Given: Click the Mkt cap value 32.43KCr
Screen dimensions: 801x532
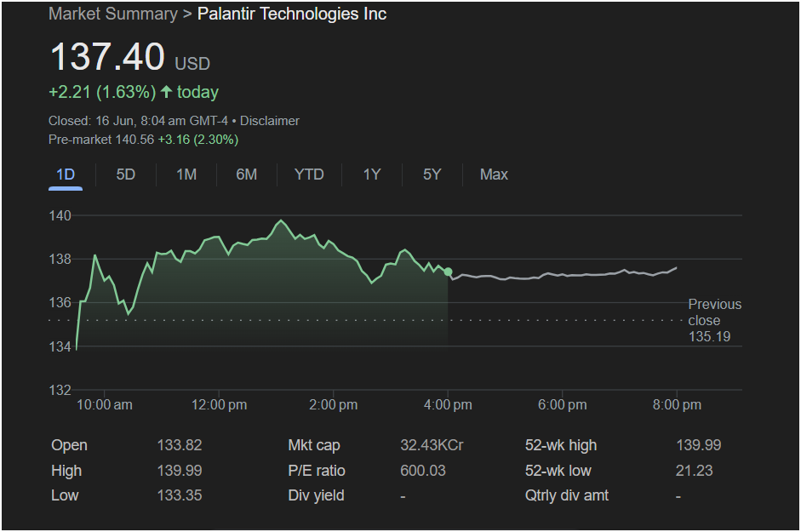Looking at the screenshot, I should (432, 445).
